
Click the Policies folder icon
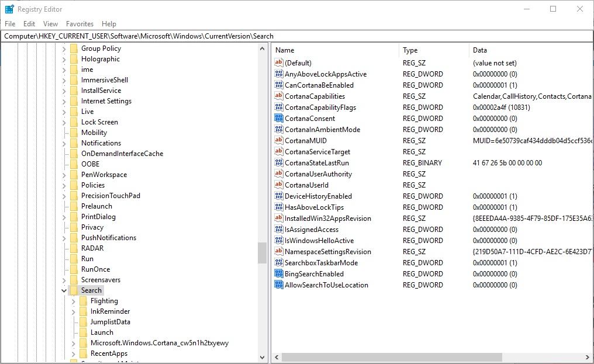[x=74, y=185]
